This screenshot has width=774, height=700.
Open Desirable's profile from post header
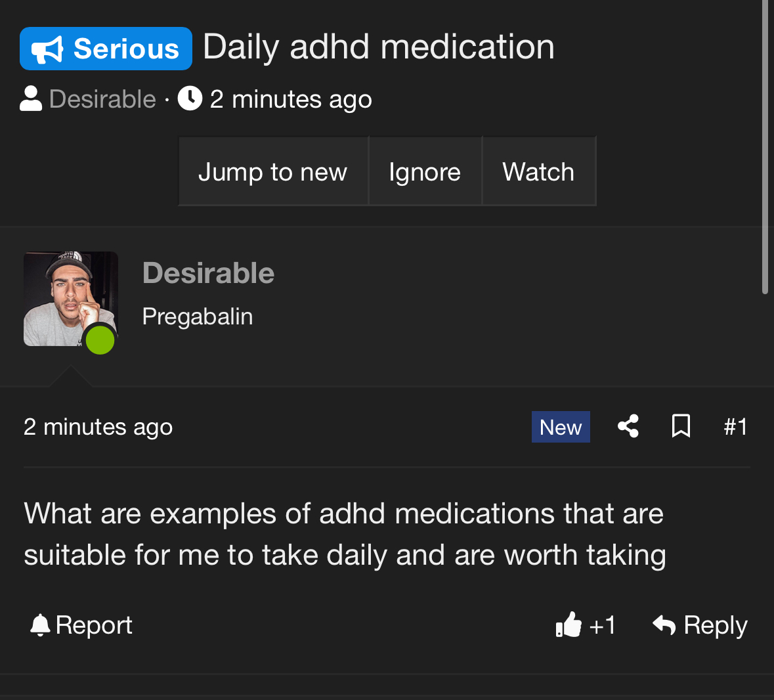tap(208, 273)
